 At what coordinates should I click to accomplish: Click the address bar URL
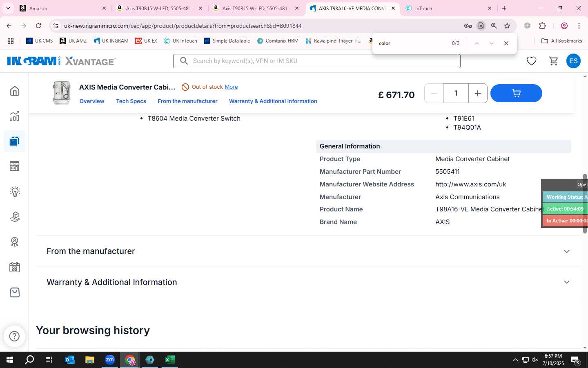(183, 26)
